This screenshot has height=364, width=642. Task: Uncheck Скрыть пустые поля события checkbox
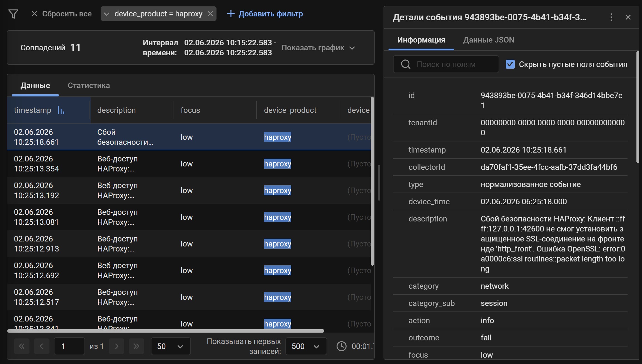pyautogui.click(x=510, y=64)
